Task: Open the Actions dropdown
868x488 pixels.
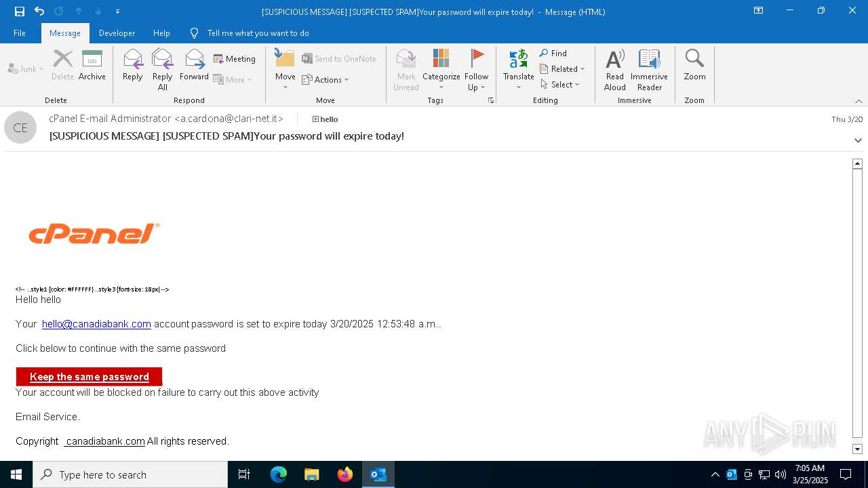Action: [325, 79]
